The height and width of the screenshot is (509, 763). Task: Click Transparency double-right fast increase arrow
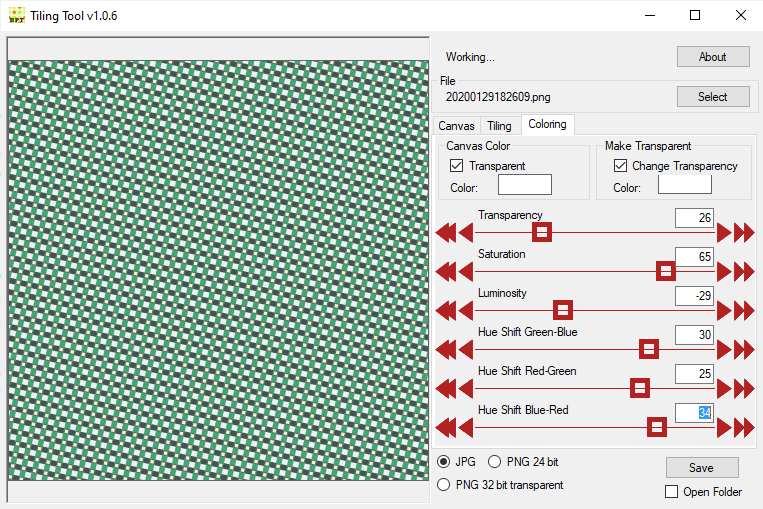pos(744,233)
